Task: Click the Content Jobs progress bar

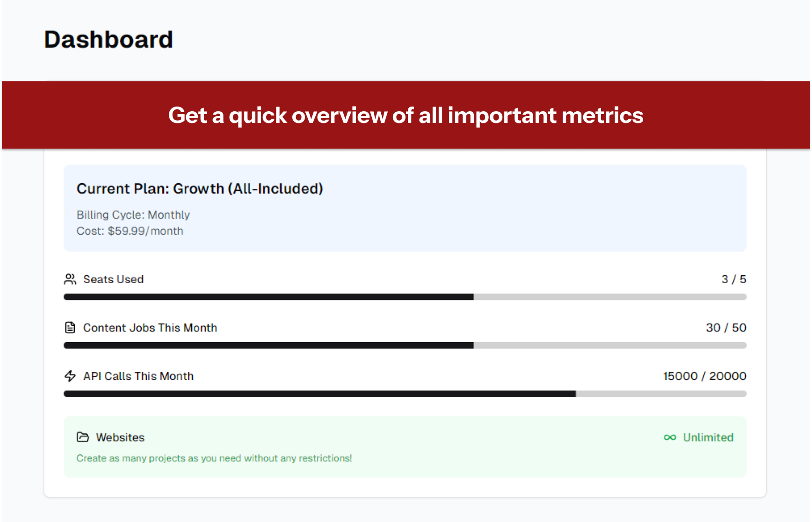Action: (405, 345)
